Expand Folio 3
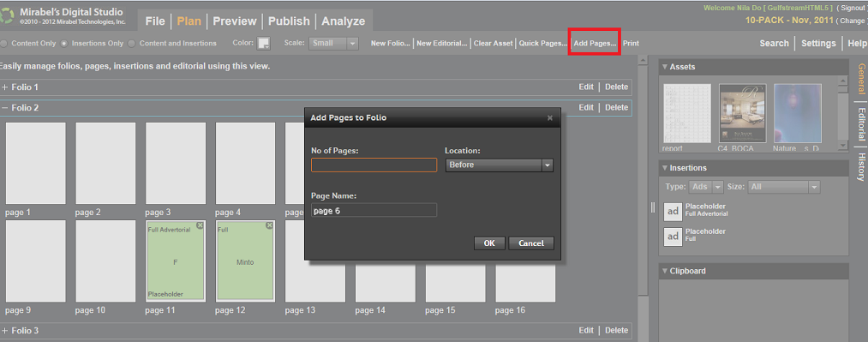 tap(5, 331)
